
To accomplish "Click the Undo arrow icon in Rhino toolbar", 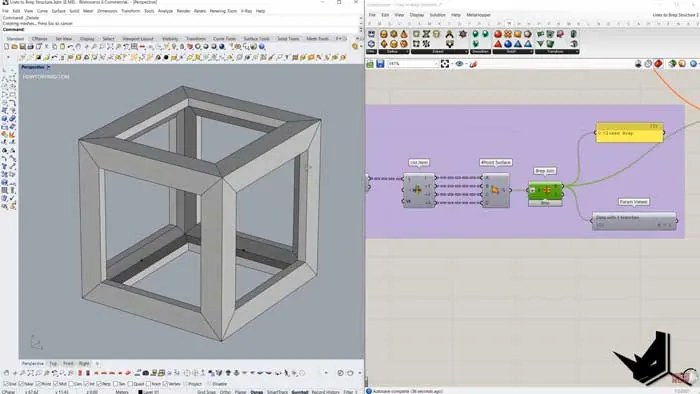I will pyautogui.click(x=71, y=46).
